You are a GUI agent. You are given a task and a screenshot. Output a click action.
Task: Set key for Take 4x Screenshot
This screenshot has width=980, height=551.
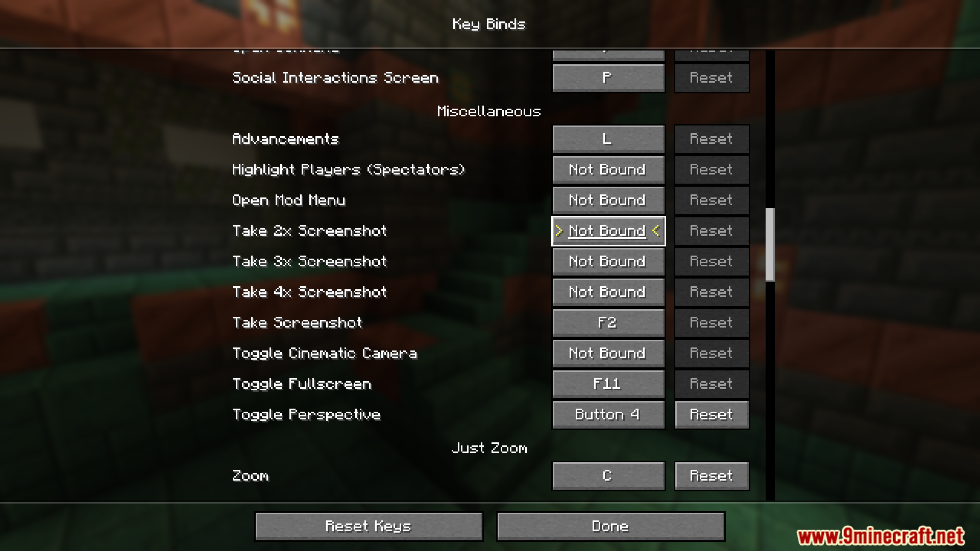[608, 292]
